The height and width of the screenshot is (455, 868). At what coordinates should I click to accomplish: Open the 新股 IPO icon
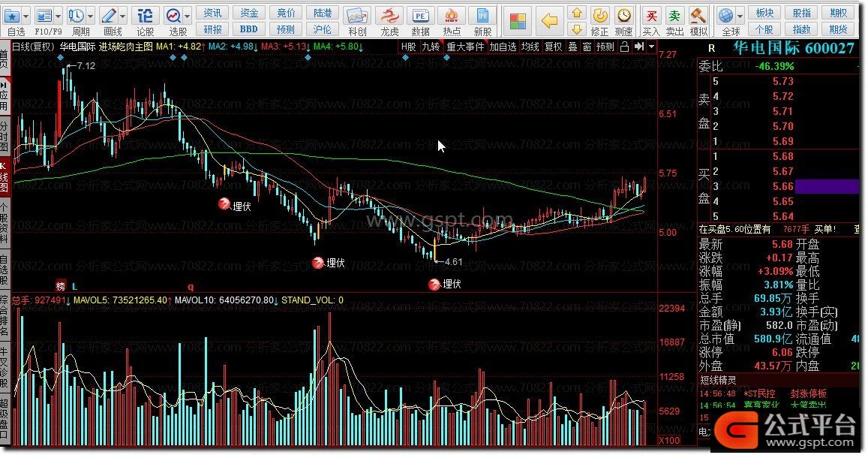click(x=482, y=16)
